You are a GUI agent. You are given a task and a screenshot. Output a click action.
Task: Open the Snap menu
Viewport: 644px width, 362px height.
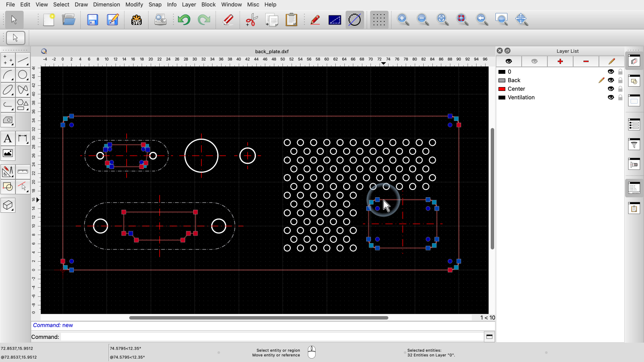point(155,4)
